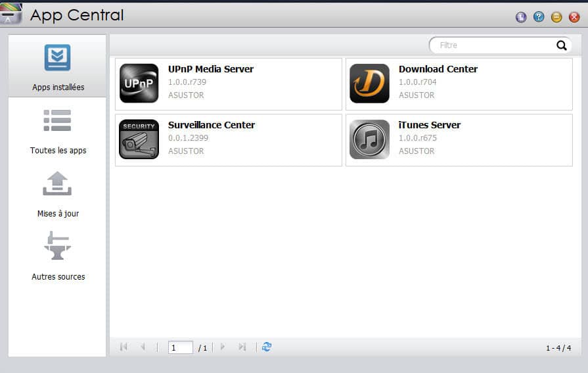Image resolution: width=588 pixels, height=373 pixels.
Task: Click the App Central window title
Action: pos(77,15)
